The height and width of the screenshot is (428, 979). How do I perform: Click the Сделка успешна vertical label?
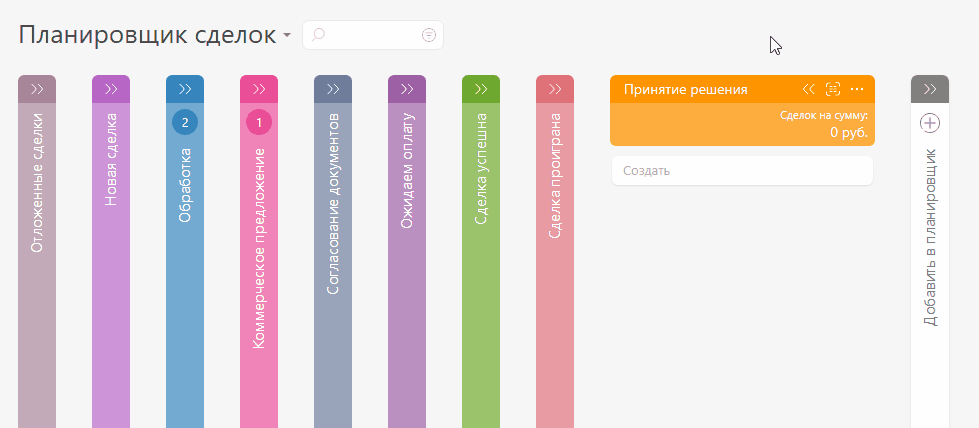pos(481,169)
